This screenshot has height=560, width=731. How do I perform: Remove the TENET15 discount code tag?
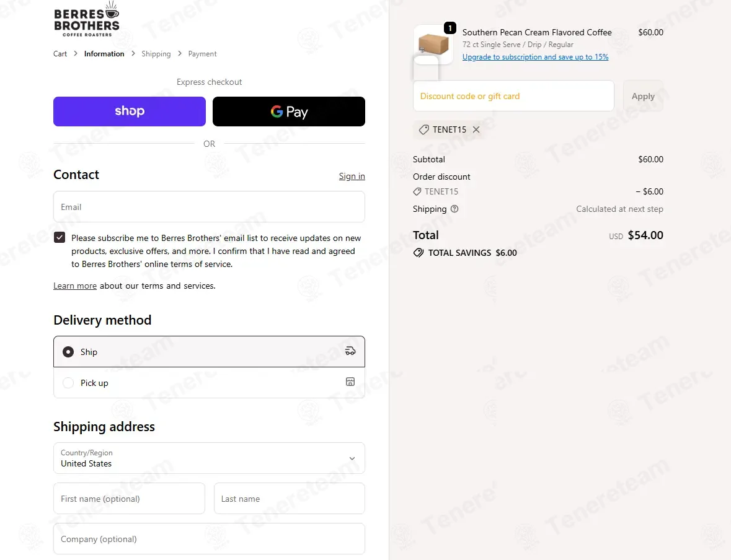476,129
